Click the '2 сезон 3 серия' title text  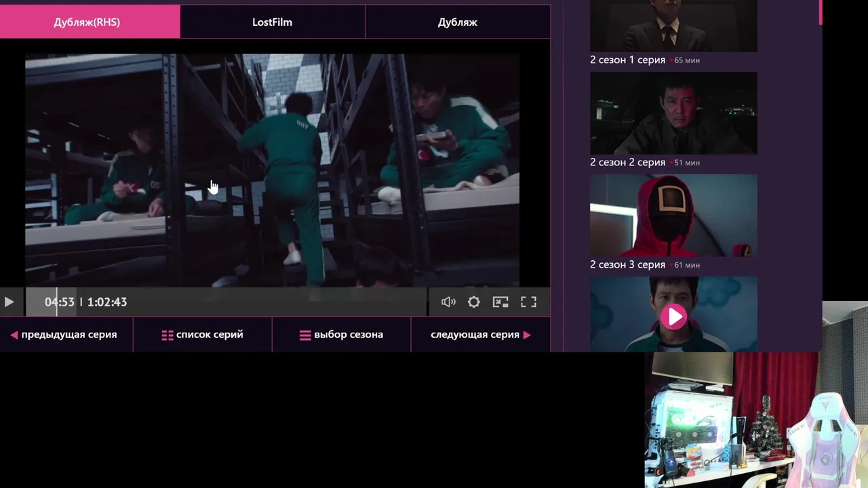(627, 264)
